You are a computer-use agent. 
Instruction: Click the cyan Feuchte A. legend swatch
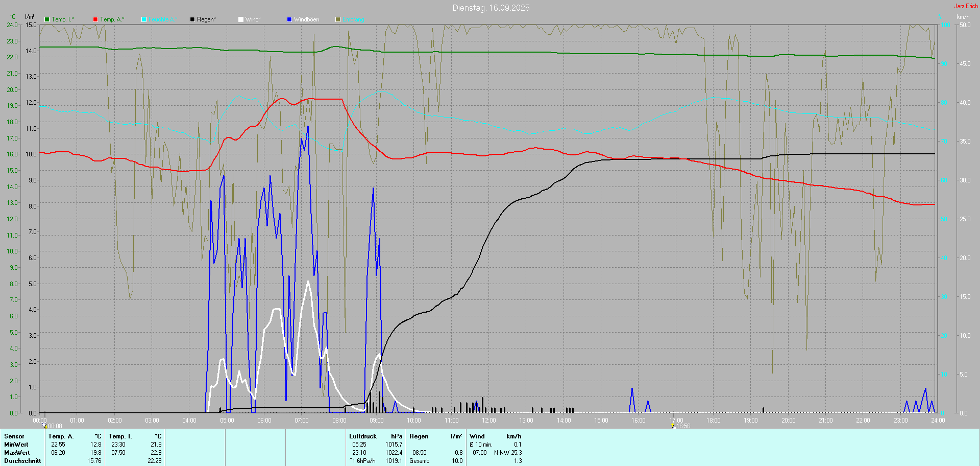tap(144, 19)
